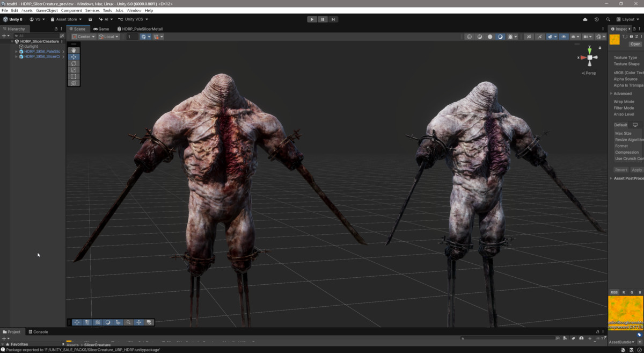The height and width of the screenshot is (353, 644).
Task: Open the Component menu
Action: click(71, 10)
